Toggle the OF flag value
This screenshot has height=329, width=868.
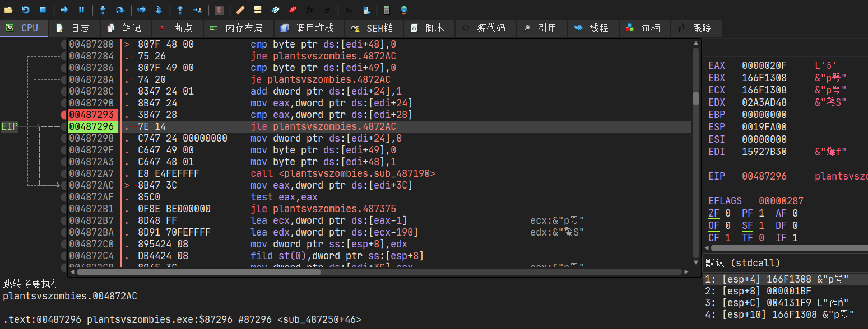[x=727, y=225]
